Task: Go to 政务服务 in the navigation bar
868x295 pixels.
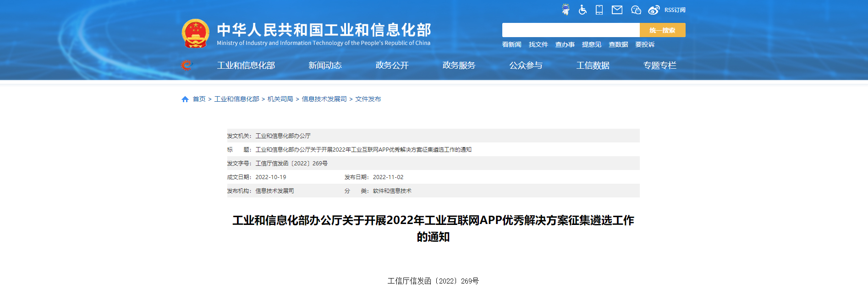Action: [x=459, y=66]
